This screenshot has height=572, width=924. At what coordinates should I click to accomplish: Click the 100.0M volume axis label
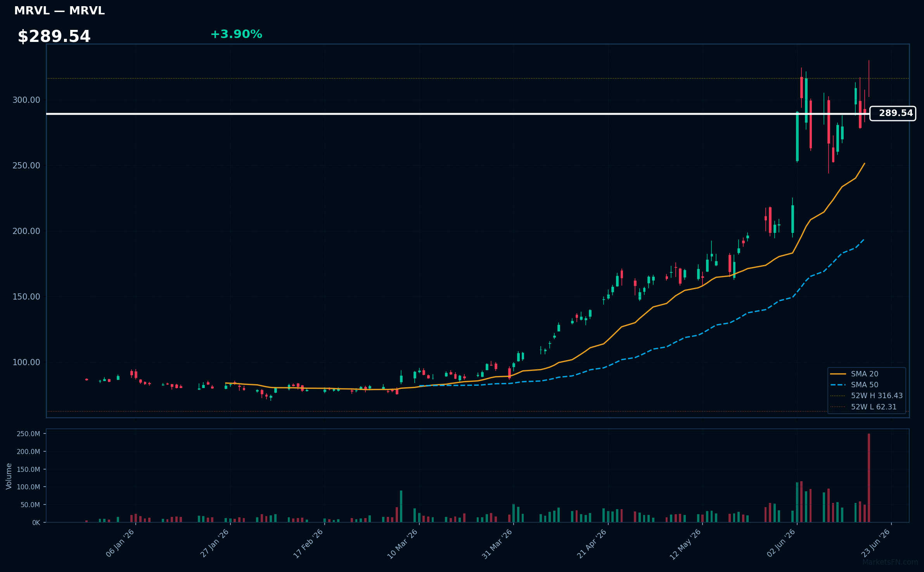pyautogui.click(x=28, y=487)
